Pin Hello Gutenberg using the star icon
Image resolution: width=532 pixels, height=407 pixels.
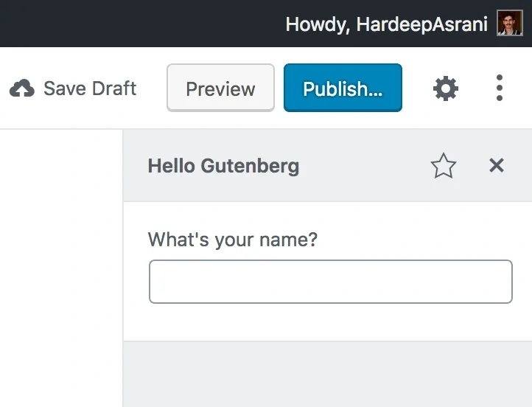point(443,166)
